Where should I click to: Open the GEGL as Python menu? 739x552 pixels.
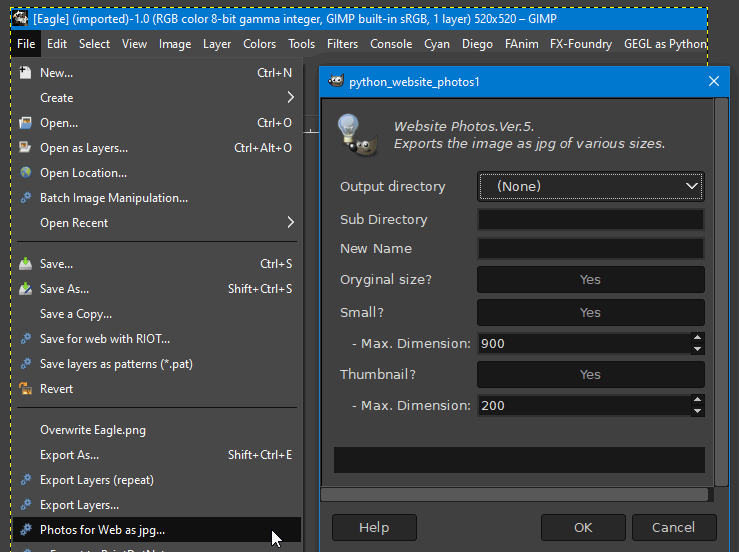[x=665, y=44]
